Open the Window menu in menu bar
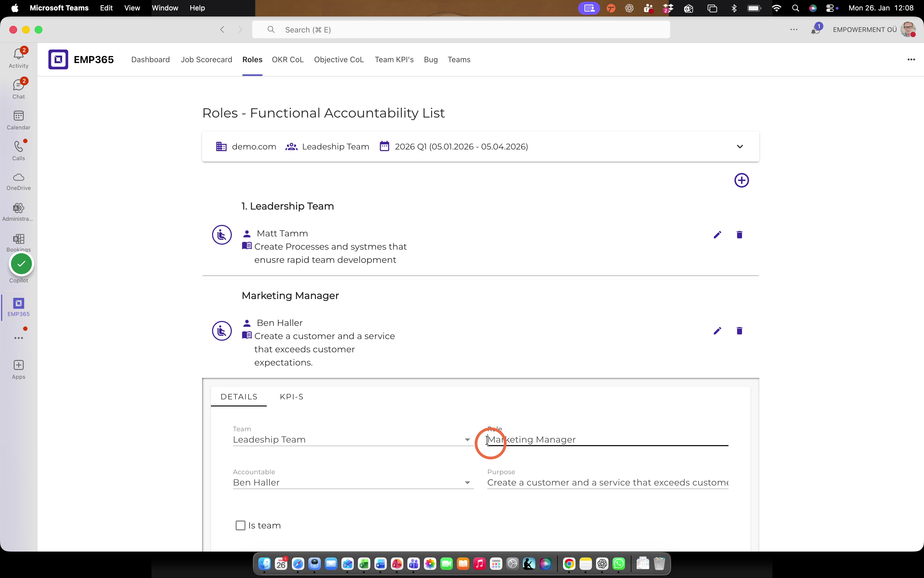 click(x=165, y=8)
